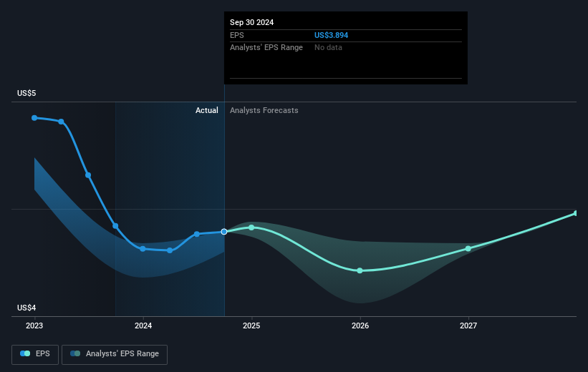
Task: Click the 'Actual' region label
Action: tap(207, 110)
